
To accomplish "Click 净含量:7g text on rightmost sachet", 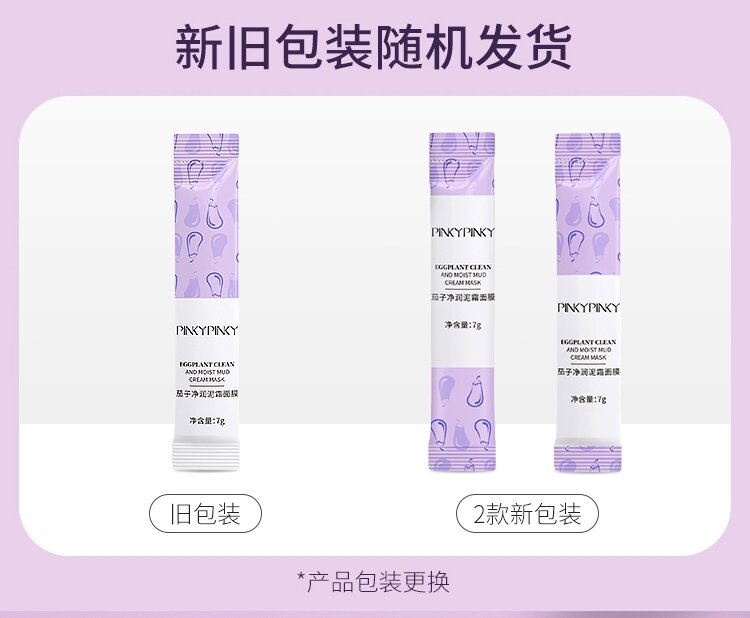I will point(588,399).
